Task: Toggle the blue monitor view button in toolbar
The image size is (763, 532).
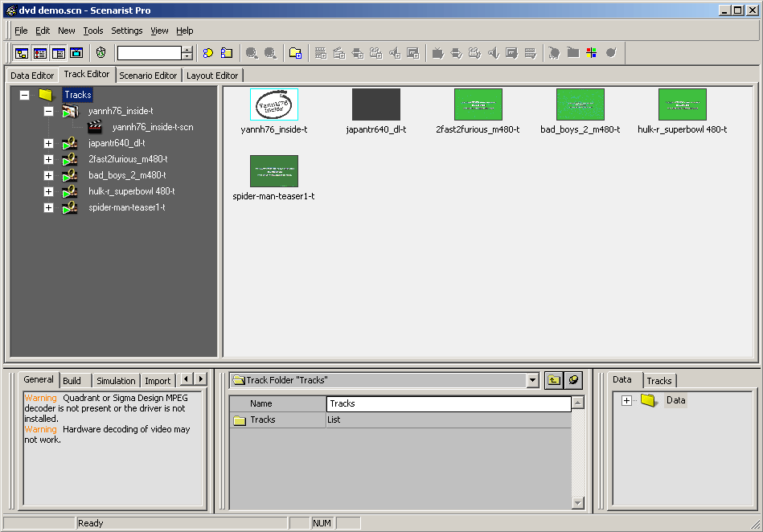Action: pos(77,53)
